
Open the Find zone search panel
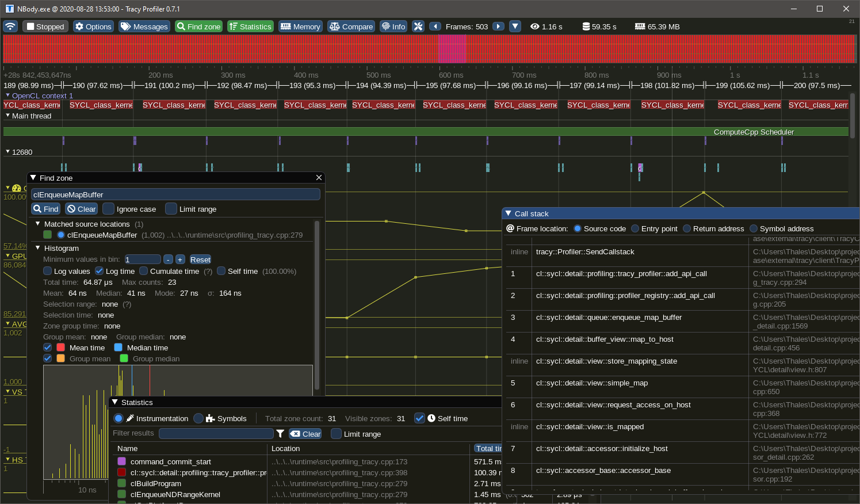tap(198, 26)
